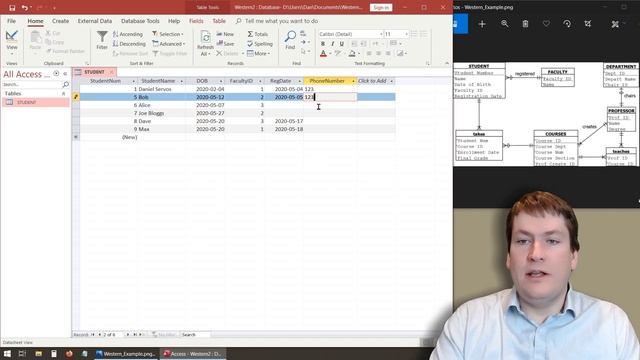Open the Fields ribbon tab
This screenshot has width=640, height=360.
pyautogui.click(x=196, y=21)
